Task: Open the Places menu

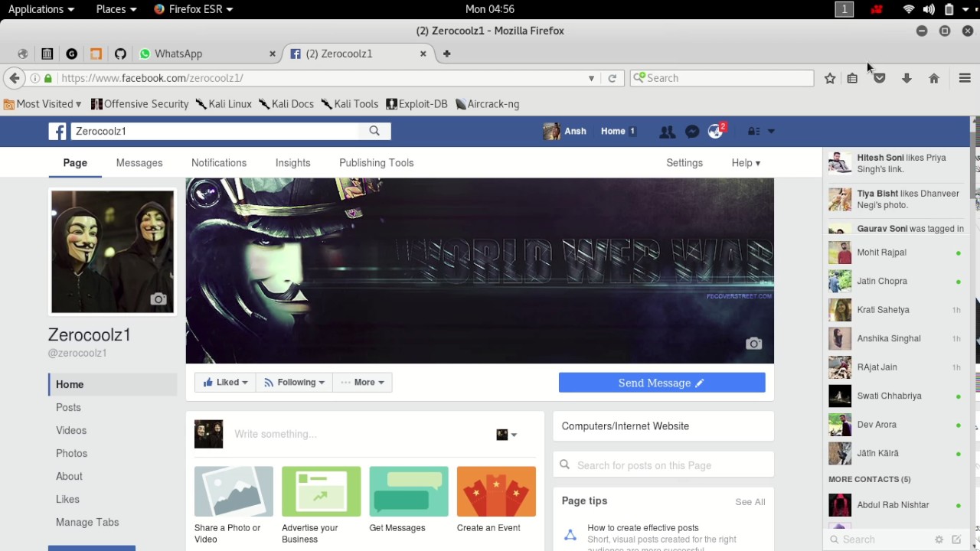Action: (116, 9)
